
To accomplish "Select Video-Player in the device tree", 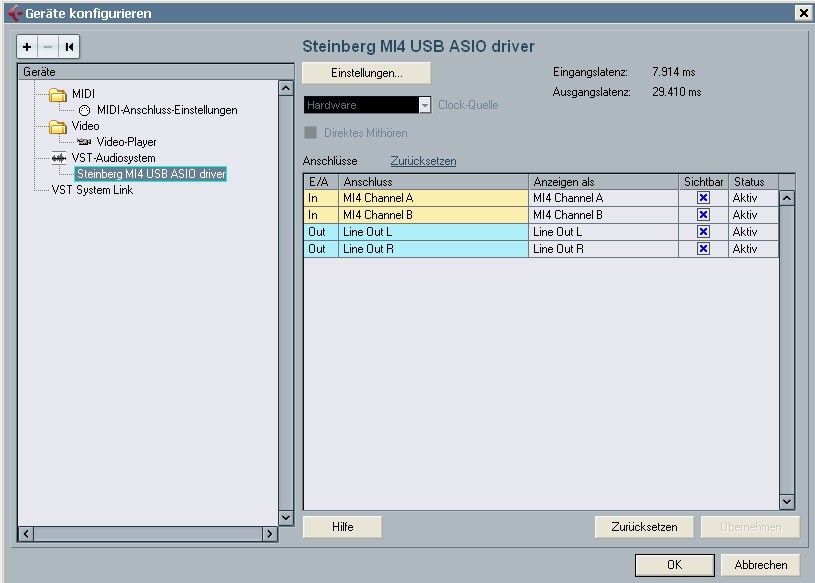I will (126, 142).
